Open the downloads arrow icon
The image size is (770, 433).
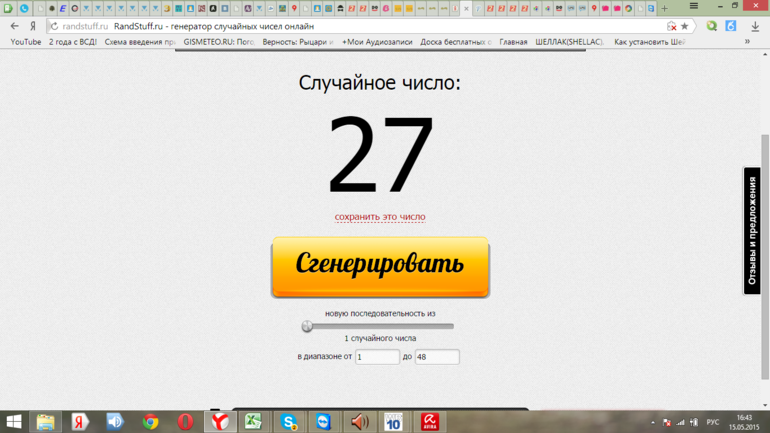coord(755,26)
